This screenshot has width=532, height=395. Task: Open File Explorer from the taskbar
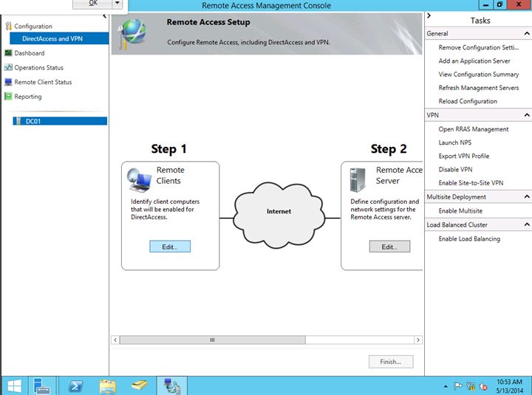click(x=108, y=386)
